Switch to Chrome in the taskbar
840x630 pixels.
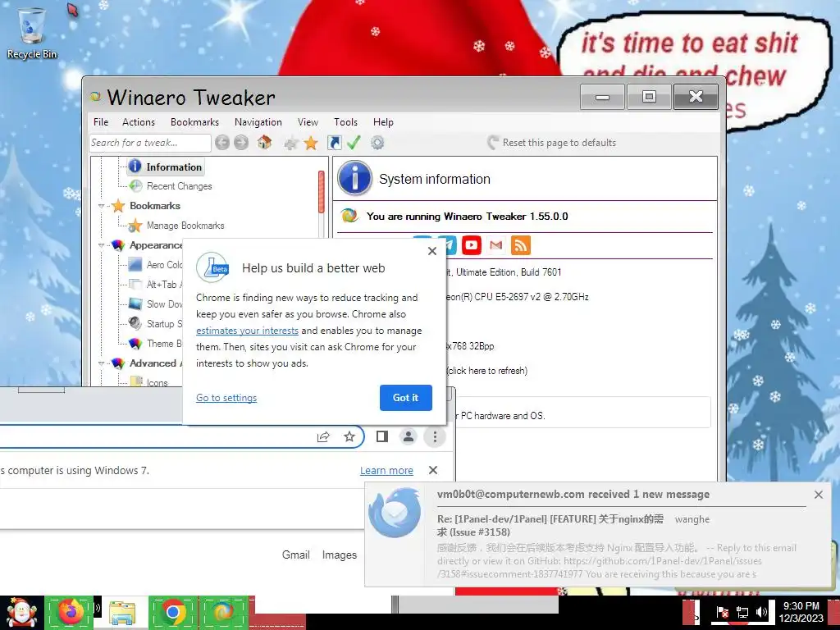tap(173, 612)
